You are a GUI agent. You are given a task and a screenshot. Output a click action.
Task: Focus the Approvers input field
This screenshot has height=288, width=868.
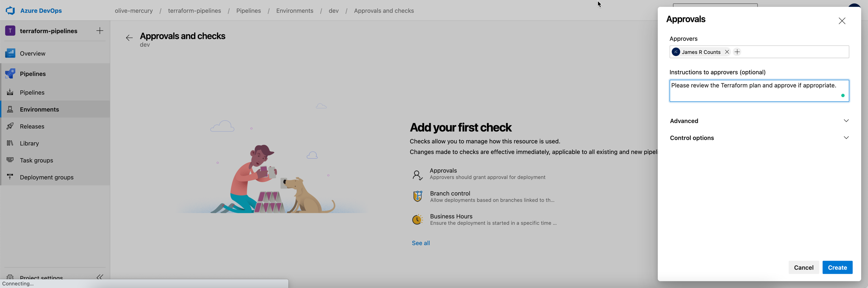[759, 52]
